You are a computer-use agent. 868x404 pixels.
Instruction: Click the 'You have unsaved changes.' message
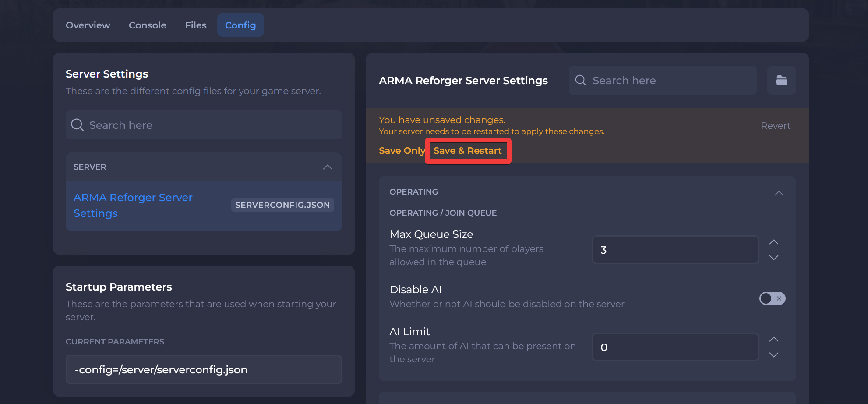click(442, 120)
